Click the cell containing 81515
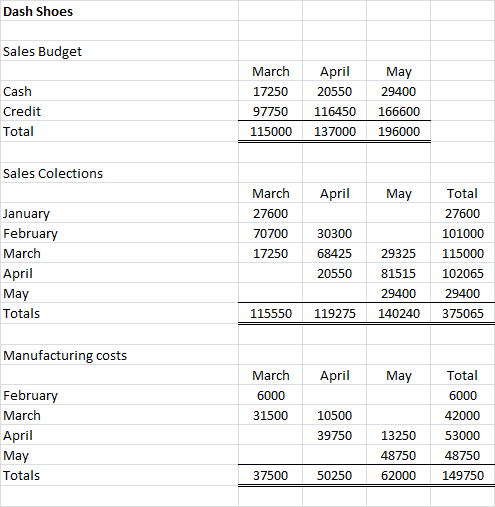This screenshot has height=507, width=495. [398, 273]
